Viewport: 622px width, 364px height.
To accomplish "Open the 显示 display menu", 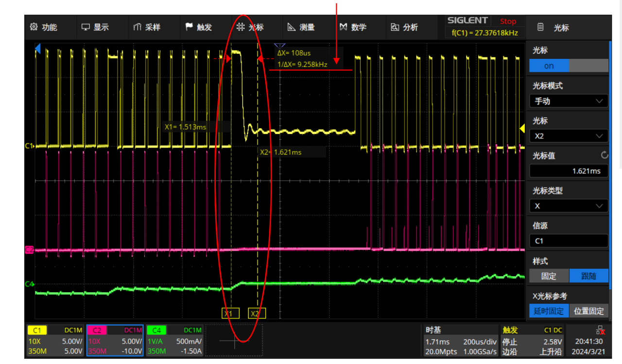I will 95,28.
